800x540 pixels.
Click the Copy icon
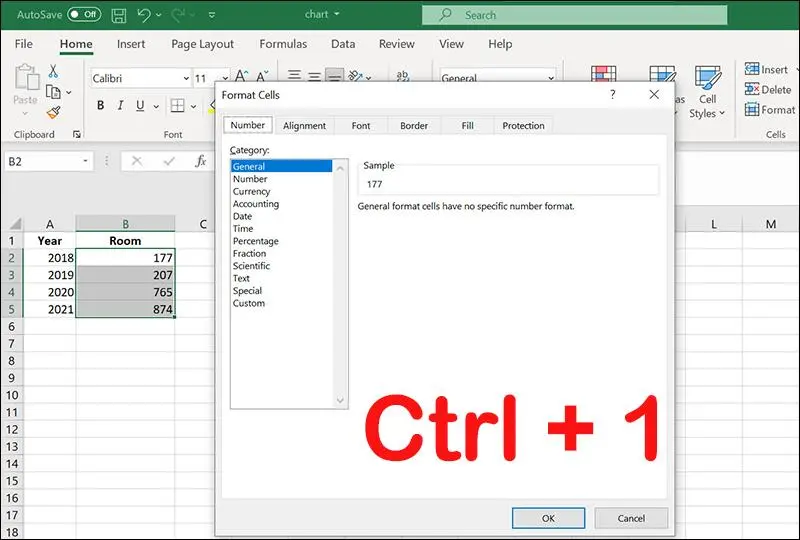[x=54, y=92]
